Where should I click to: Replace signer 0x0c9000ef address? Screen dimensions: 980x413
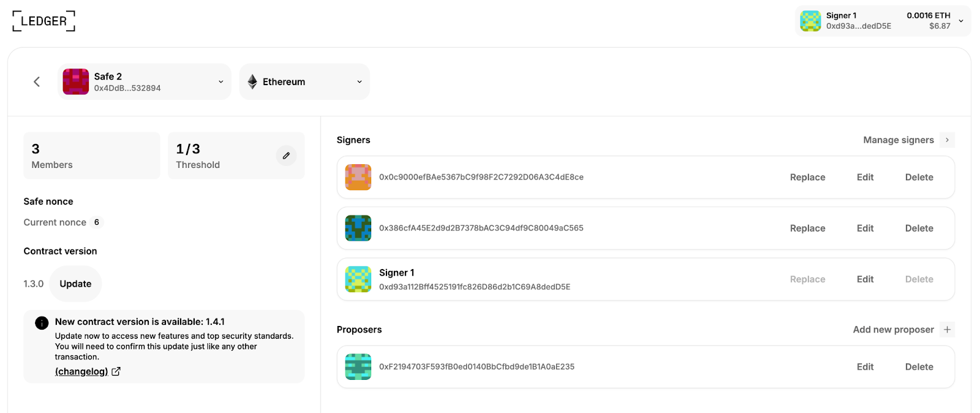[x=807, y=177]
